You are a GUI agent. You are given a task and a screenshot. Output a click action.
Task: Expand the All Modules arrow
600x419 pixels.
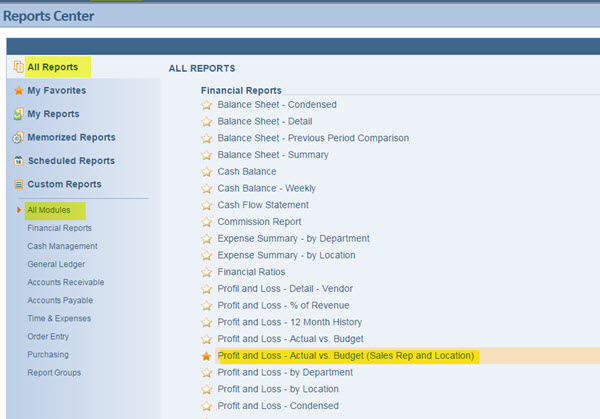(19, 210)
